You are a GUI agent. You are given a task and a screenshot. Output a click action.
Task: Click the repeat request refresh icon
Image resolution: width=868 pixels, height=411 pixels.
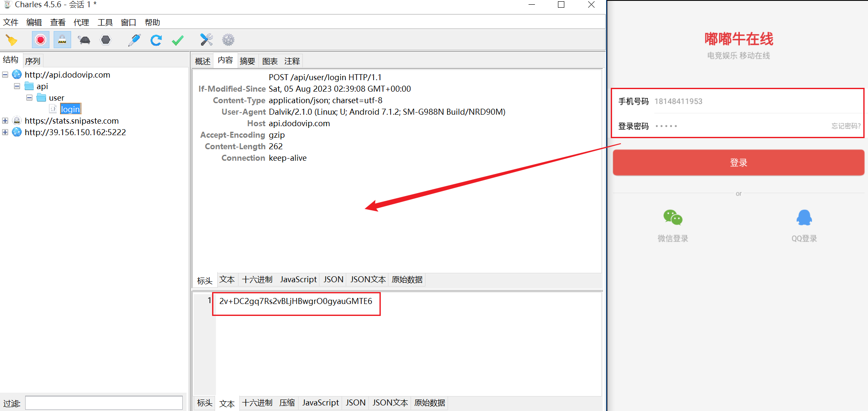pyautogui.click(x=156, y=40)
